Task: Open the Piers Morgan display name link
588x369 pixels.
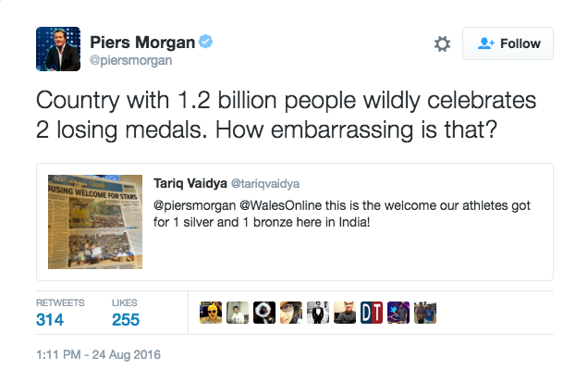Action: click(x=142, y=42)
